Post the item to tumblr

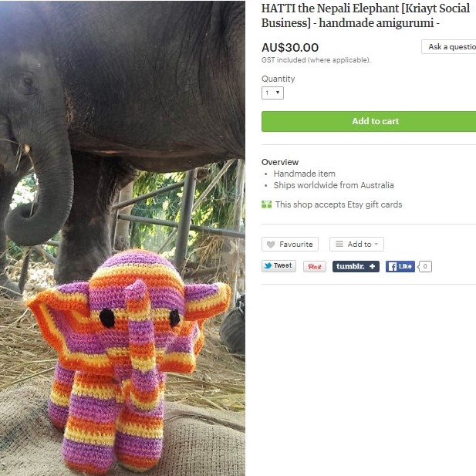(356, 267)
